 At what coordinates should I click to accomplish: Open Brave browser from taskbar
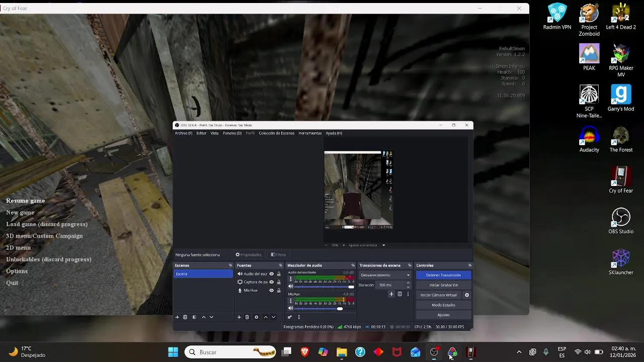(305, 352)
